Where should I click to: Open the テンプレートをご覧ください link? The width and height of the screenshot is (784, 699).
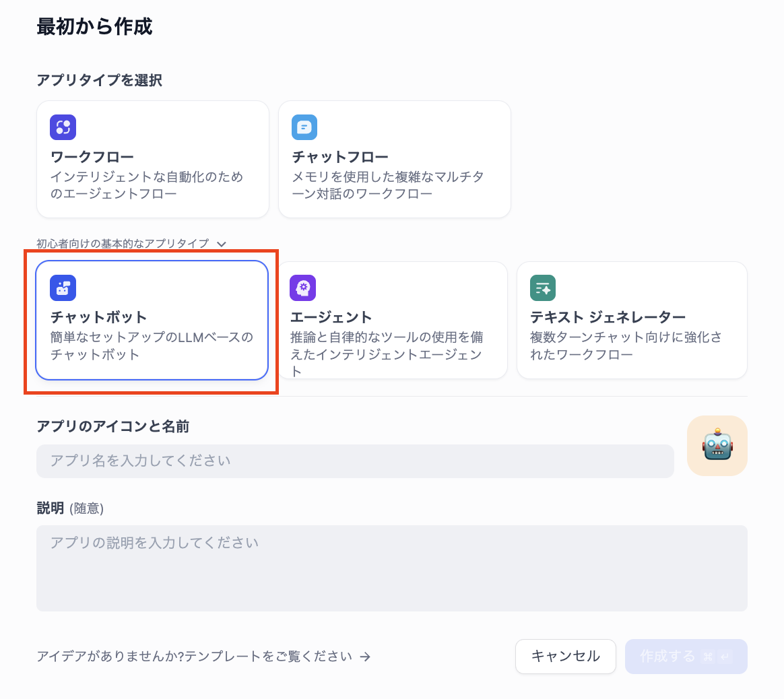pos(195,657)
